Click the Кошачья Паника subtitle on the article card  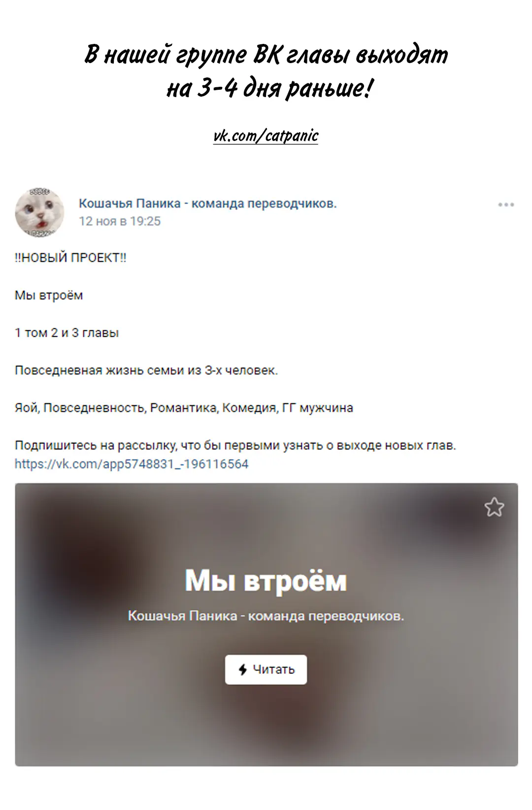(x=266, y=616)
